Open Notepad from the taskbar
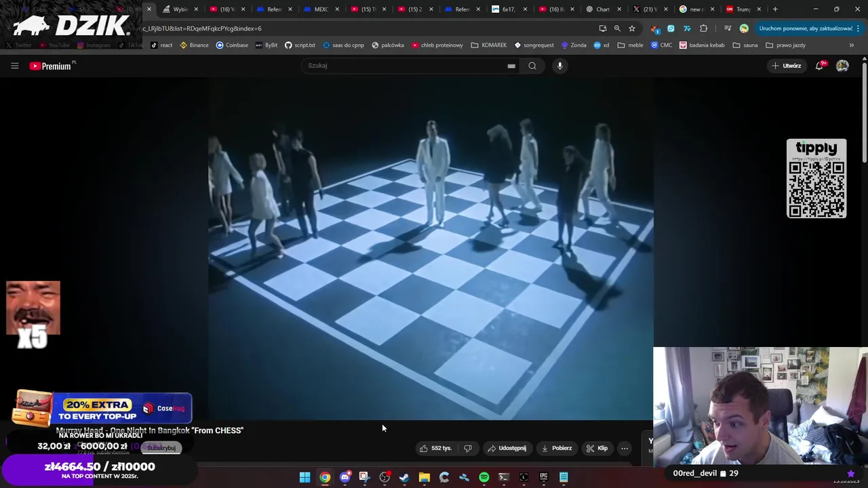The image size is (868, 488). [x=564, y=477]
